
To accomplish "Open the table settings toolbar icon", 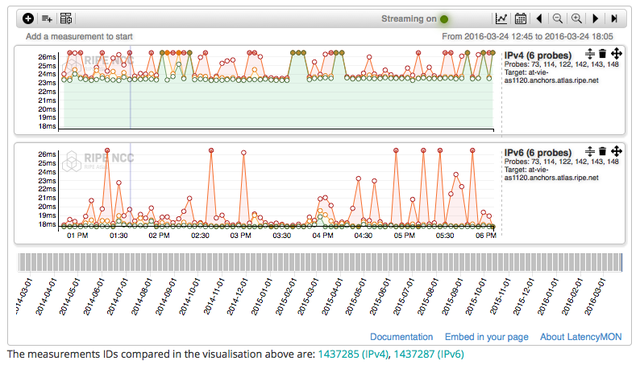I will coord(66,18).
